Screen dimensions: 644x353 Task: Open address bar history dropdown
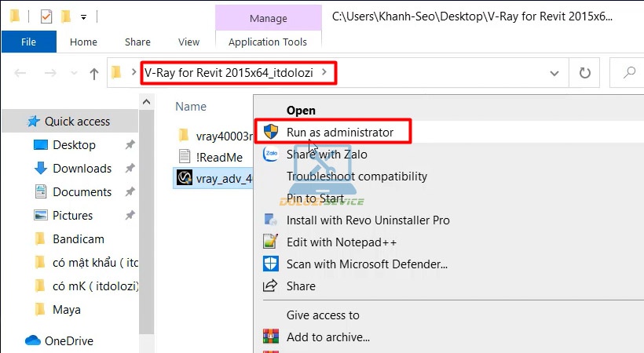point(554,73)
